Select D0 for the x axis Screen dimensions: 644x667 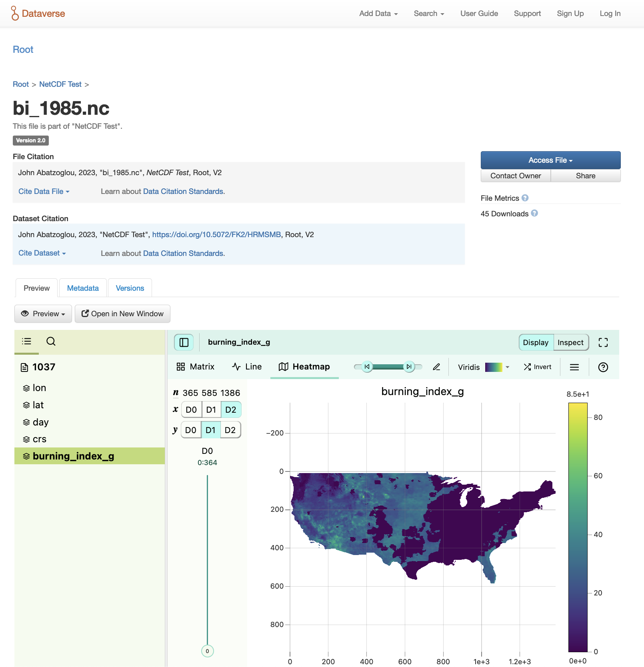click(x=191, y=410)
